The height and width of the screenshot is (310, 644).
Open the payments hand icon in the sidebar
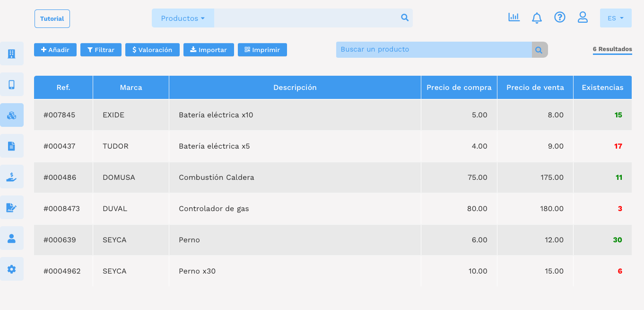point(12,176)
